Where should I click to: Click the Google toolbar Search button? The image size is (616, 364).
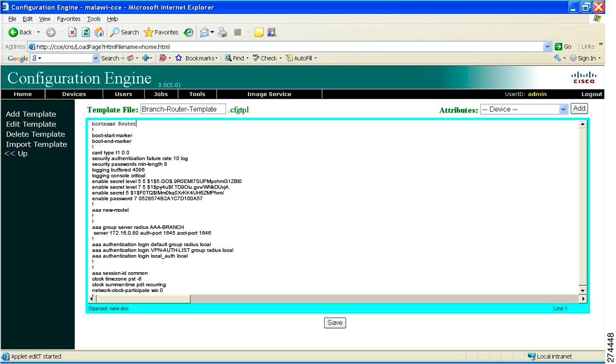[110, 58]
